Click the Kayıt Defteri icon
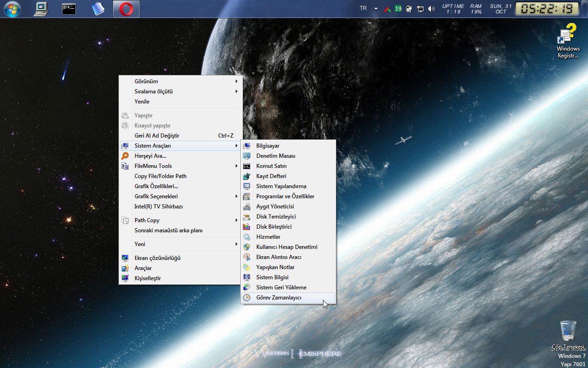 (247, 176)
